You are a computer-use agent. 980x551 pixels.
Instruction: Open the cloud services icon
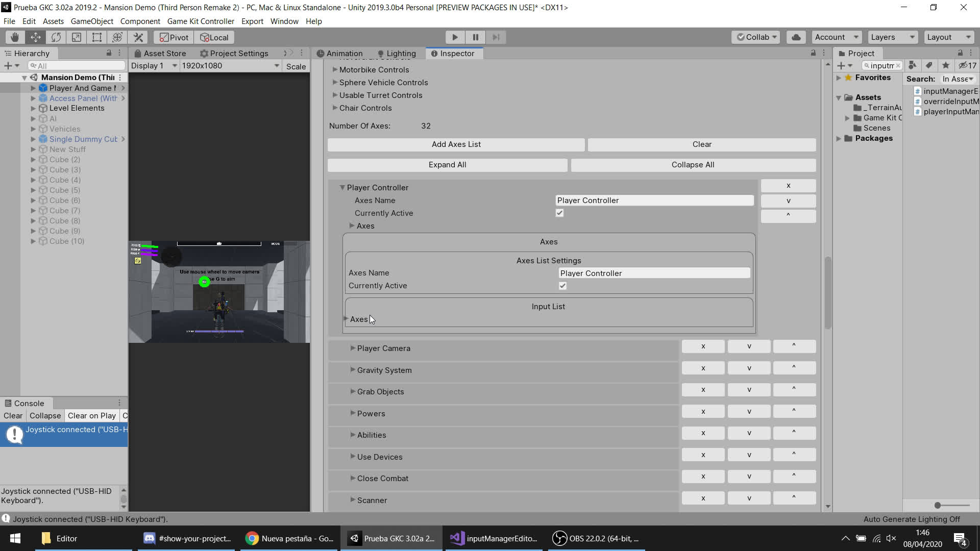(796, 37)
